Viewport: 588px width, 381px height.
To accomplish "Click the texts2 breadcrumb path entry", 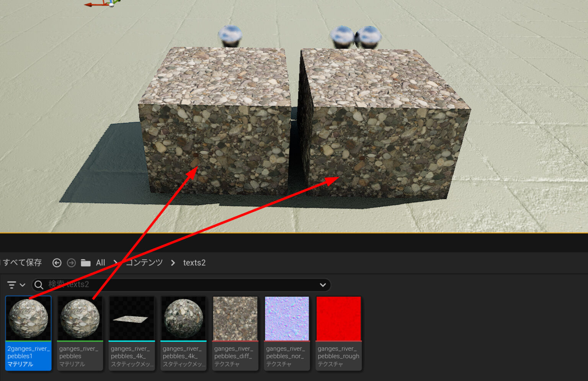I will 194,263.
